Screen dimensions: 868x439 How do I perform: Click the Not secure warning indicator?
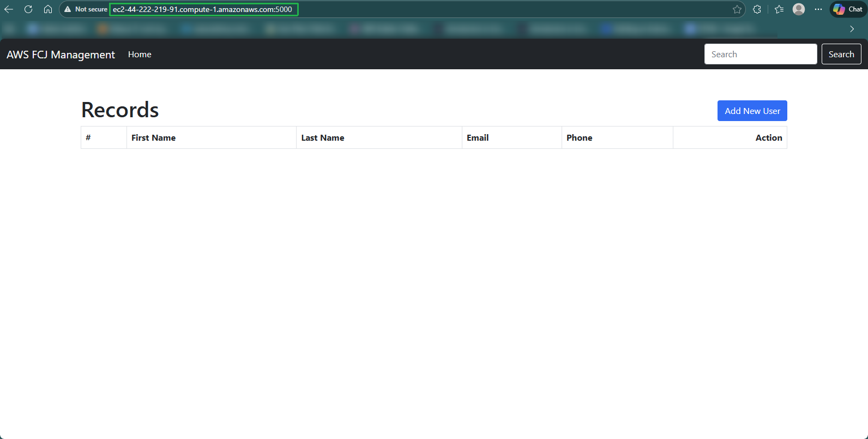86,9
